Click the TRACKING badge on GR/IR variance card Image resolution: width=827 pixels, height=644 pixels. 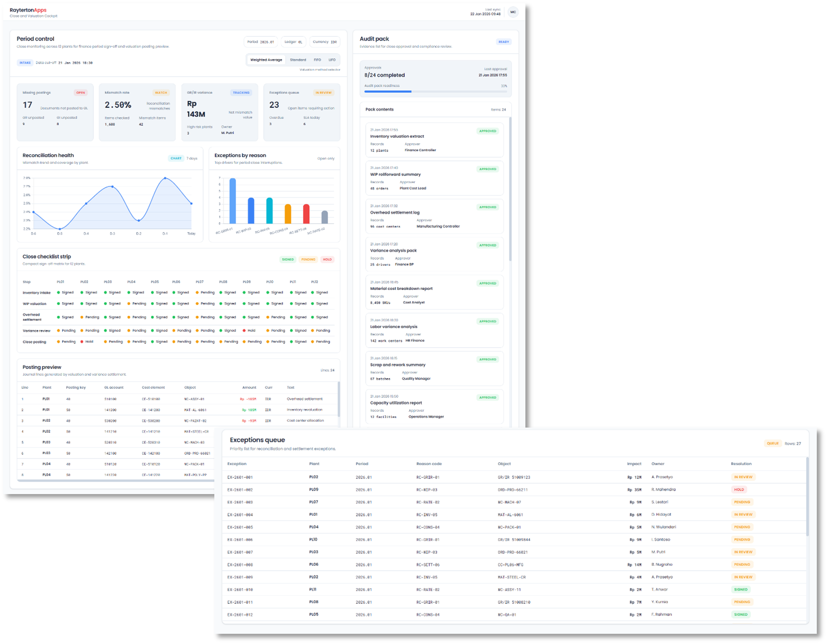point(241,93)
